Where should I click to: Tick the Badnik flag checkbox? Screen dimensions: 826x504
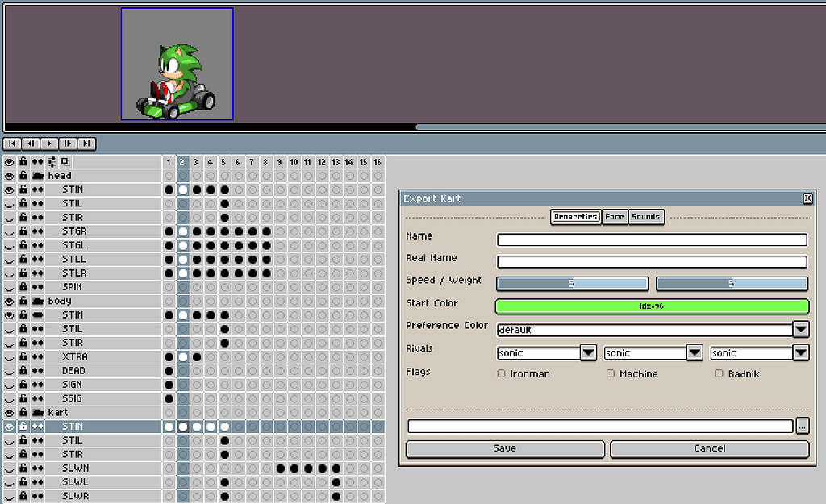[720, 374]
